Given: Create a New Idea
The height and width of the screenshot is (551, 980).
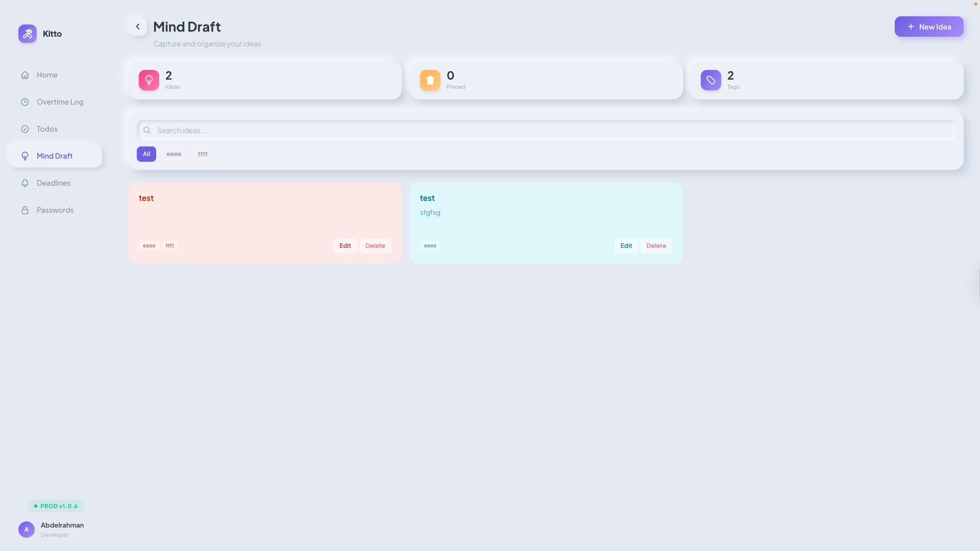Looking at the screenshot, I should coord(928,27).
